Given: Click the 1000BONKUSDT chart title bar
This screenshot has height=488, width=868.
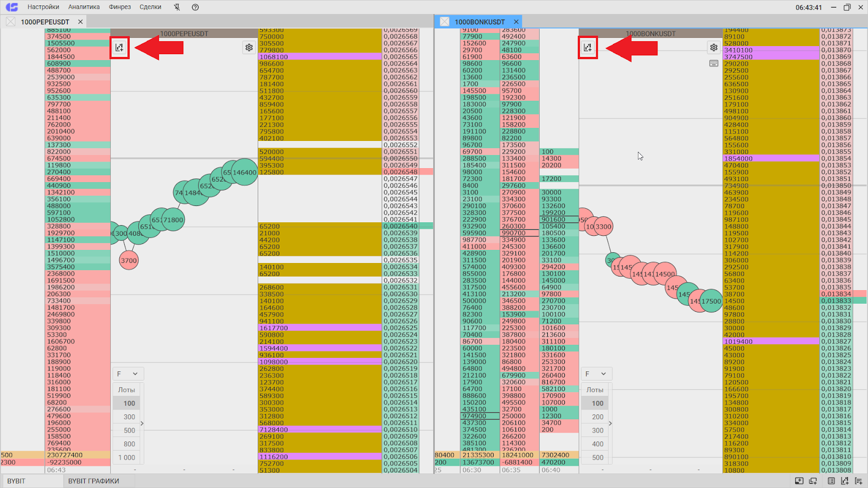Looking at the screenshot, I should [650, 34].
